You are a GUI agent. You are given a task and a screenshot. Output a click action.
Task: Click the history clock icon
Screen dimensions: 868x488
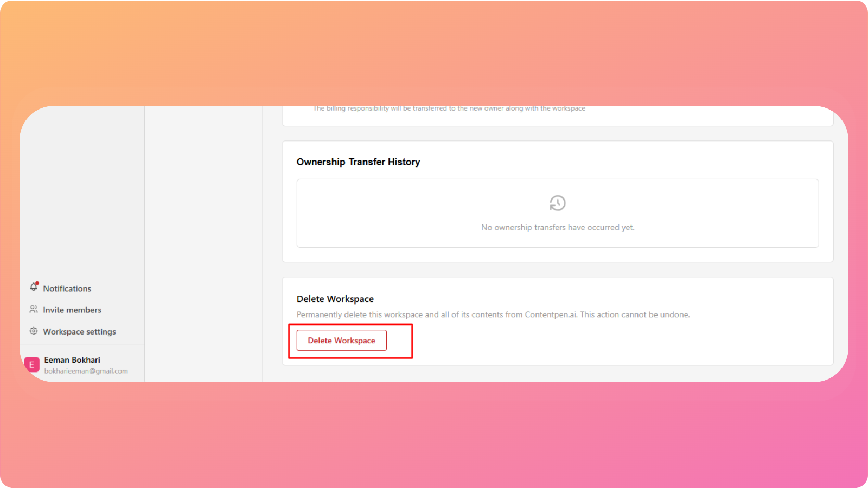coord(557,203)
